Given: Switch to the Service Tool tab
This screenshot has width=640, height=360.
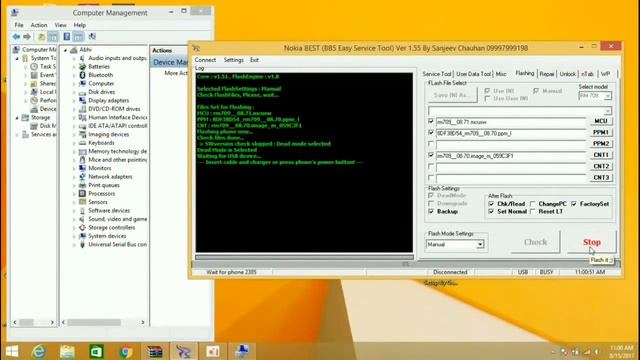Looking at the screenshot, I should (x=437, y=74).
